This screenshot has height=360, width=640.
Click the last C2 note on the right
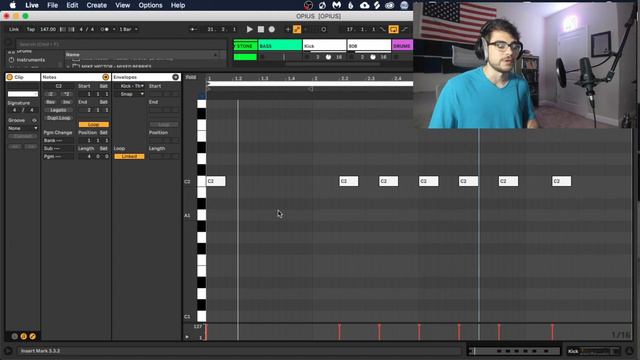click(x=562, y=181)
